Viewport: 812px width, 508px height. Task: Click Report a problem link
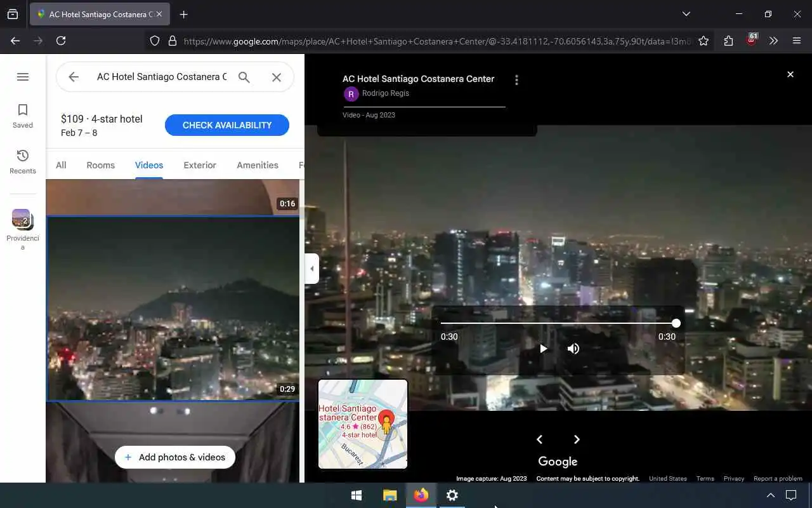778,479
